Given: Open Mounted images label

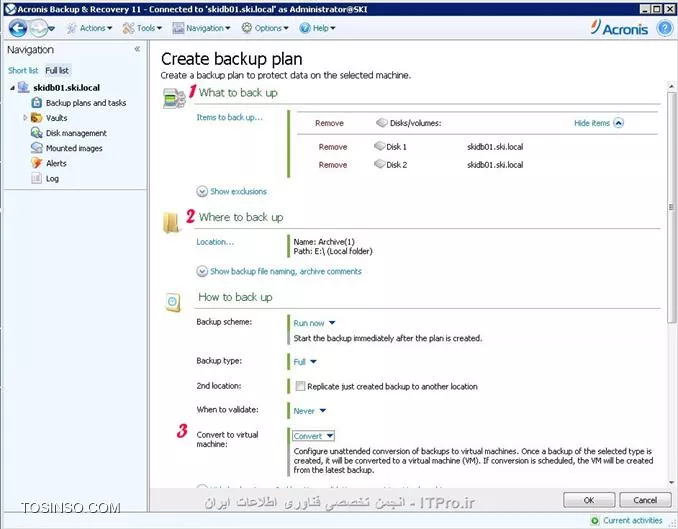Looking at the screenshot, I should coord(74,148).
